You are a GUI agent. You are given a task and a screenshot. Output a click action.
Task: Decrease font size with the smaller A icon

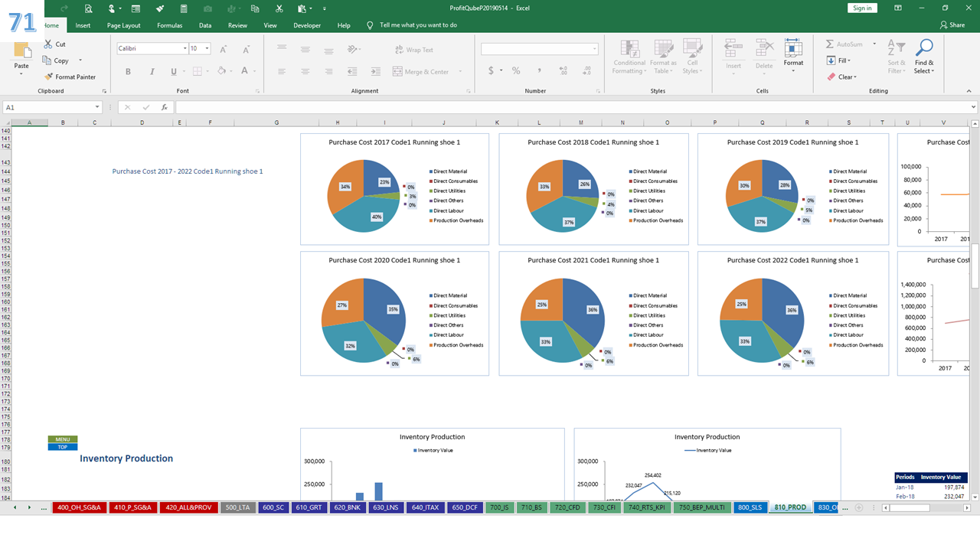pos(245,49)
